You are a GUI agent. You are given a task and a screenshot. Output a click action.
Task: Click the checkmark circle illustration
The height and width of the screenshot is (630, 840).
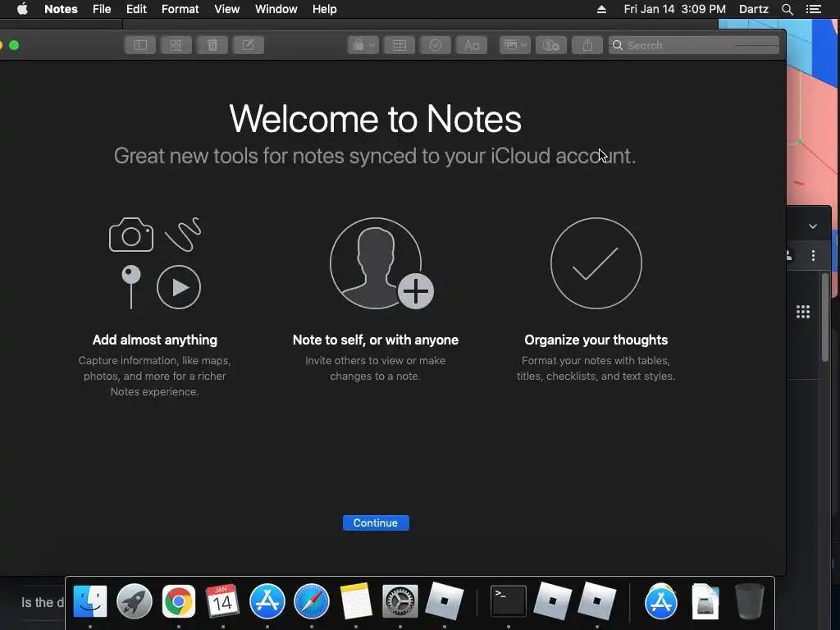tap(596, 263)
